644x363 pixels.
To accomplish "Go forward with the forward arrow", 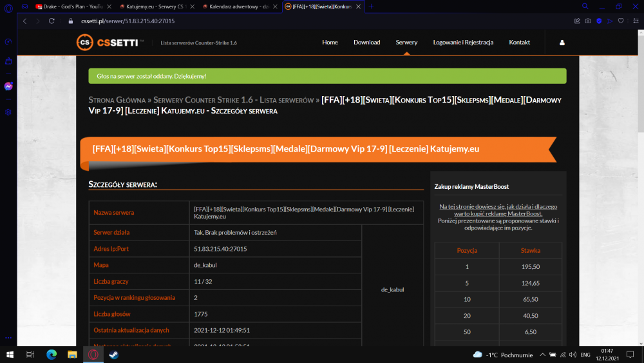I will pyautogui.click(x=38, y=21).
